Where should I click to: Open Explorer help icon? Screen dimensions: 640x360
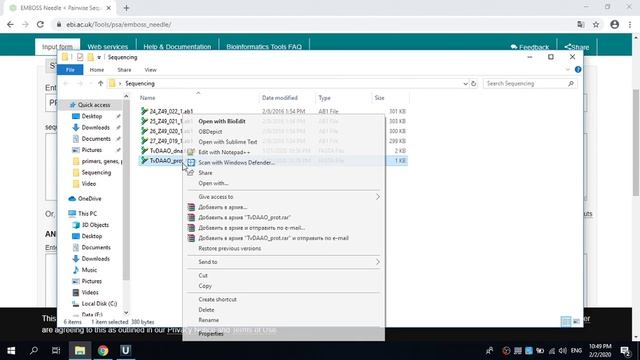pos(578,70)
